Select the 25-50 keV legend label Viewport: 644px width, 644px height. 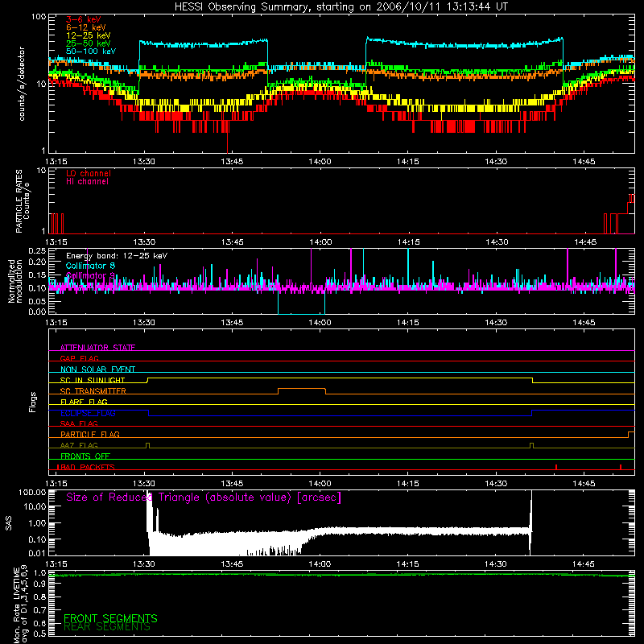[x=89, y=43]
